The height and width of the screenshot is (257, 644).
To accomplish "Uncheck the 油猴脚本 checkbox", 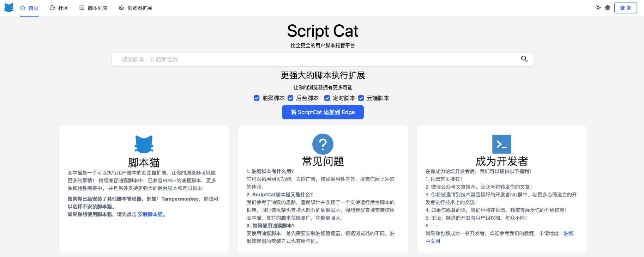I will click(x=257, y=98).
